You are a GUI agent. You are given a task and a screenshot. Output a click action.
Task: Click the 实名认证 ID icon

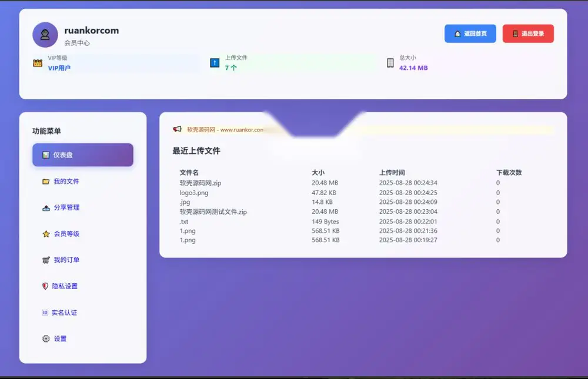pyautogui.click(x=45, y=312)
